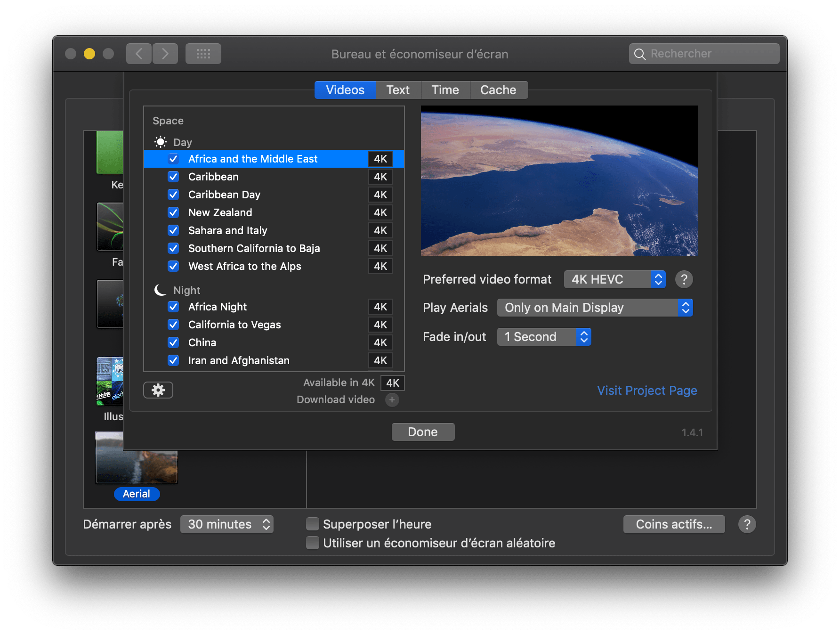Open the Preferred video format dropdown
Image resolution: width=840 pixels, height=635 pixels.
pos(614,279)
